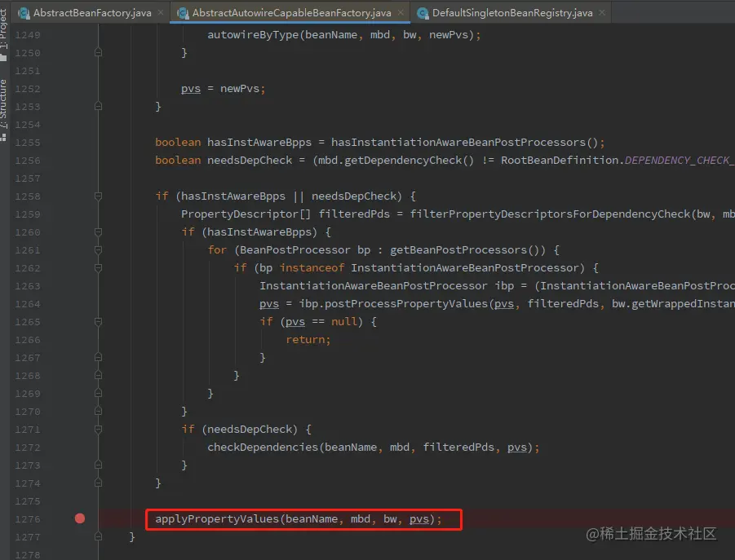The height and width of the screenshot is (560, 735).
Task: Click hasInstantiationAwareBeanPostProcessors() on line 1255
Action: (464, 143)
